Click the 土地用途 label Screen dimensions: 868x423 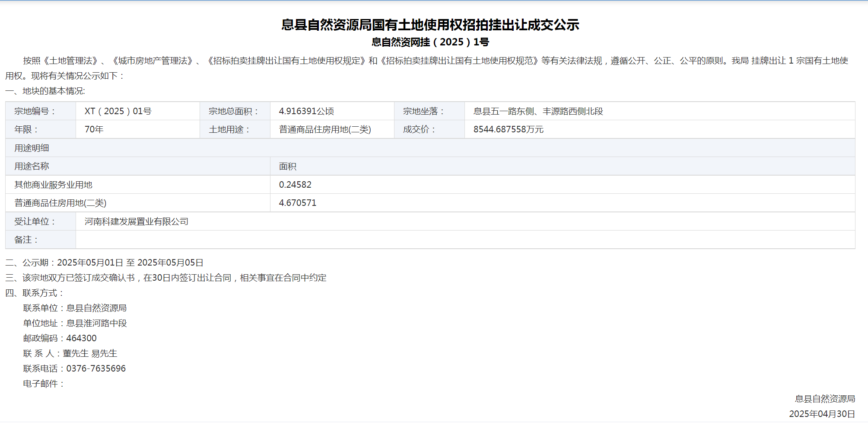[229, 129]
